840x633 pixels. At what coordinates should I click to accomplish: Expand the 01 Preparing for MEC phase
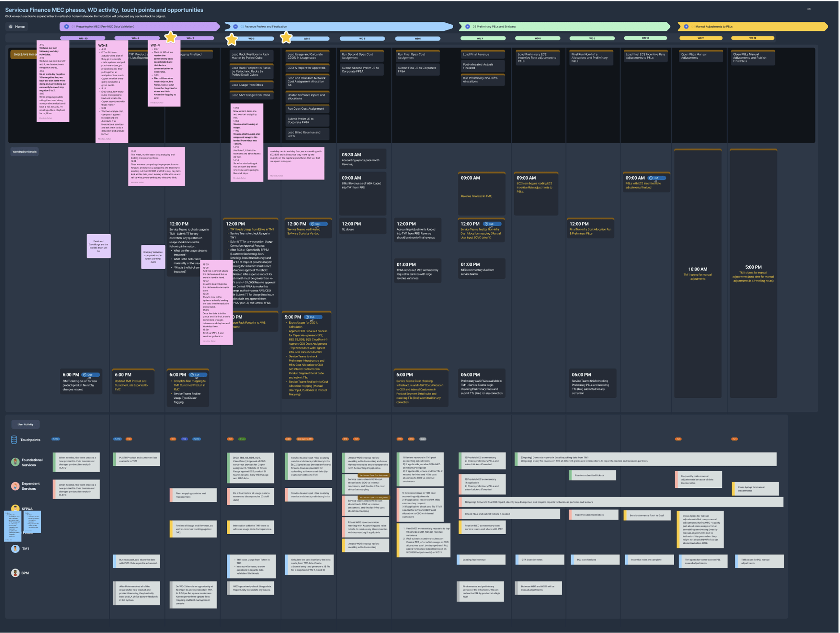pyautogui.click(x=66, y=27)
